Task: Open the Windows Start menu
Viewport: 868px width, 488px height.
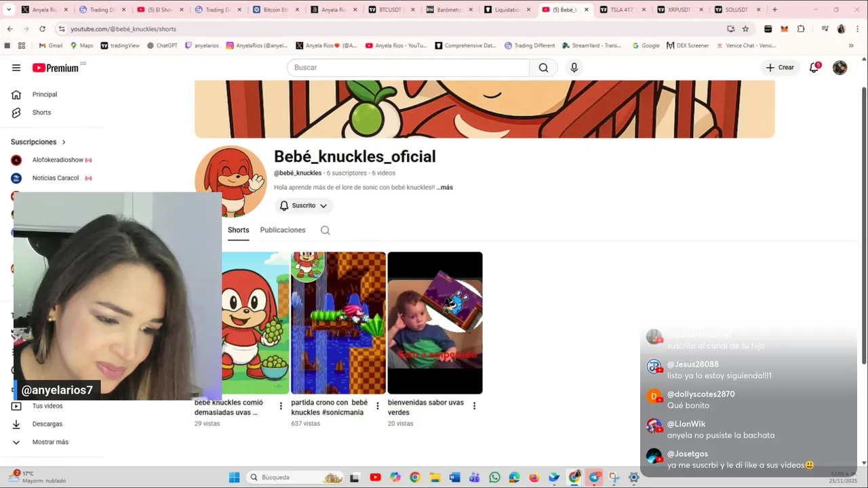Action: (234, 477)
